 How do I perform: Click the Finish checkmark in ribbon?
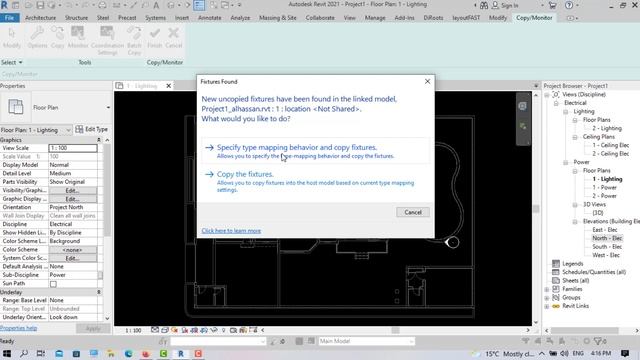tap(155, 37)
